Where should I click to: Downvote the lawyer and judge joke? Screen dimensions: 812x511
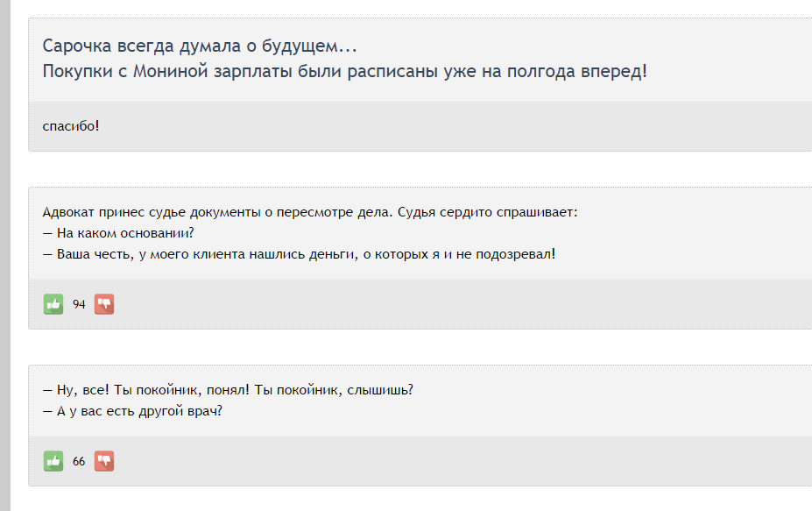tap(104, 304)
